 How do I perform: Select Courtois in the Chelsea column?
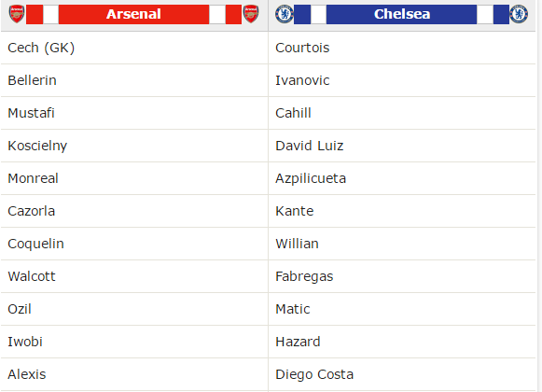pos(302,48)
